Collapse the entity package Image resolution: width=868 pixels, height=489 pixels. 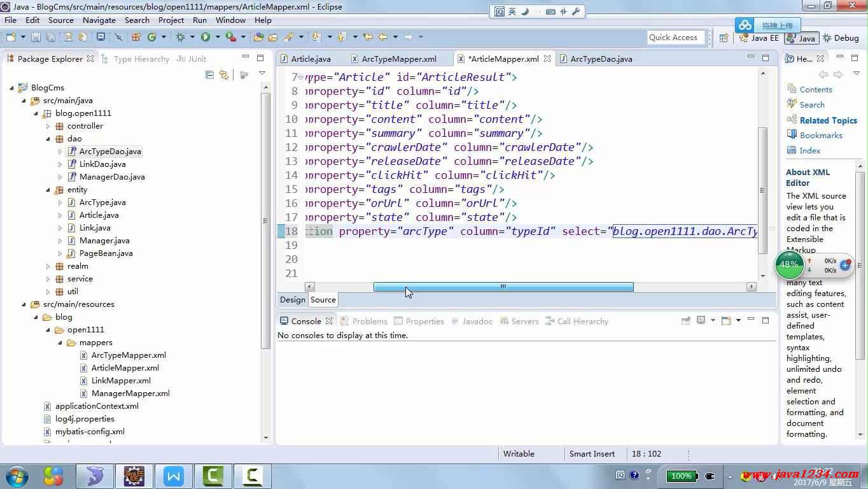48,190
